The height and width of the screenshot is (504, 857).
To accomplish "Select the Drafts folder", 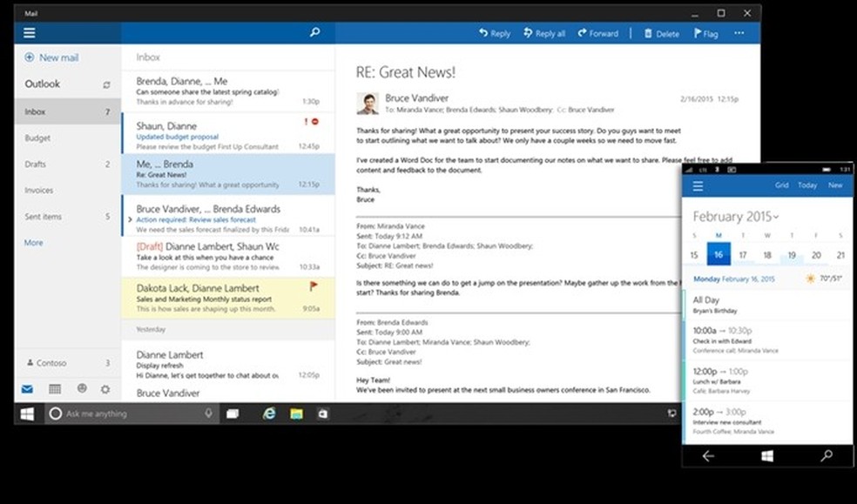I will (40, 164).
